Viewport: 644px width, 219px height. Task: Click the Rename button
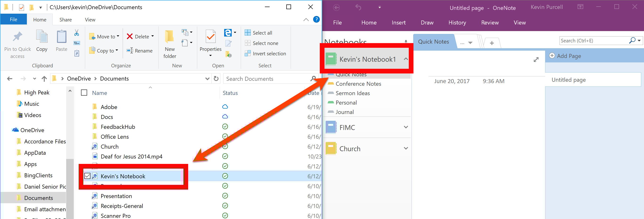(x=139, y=51)
